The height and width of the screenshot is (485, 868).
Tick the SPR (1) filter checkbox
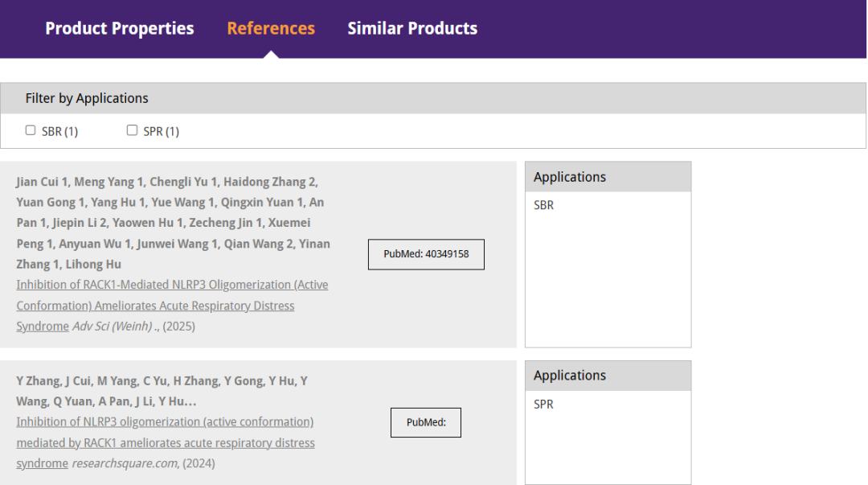[x=132, y=130]
